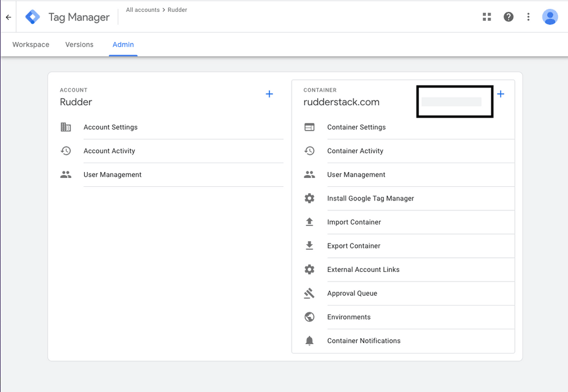Image resolution: width=568 pixels, height=392 pixels.
Task: Click the Tag Manager diamond logo
Action: [x=33, y=17]
